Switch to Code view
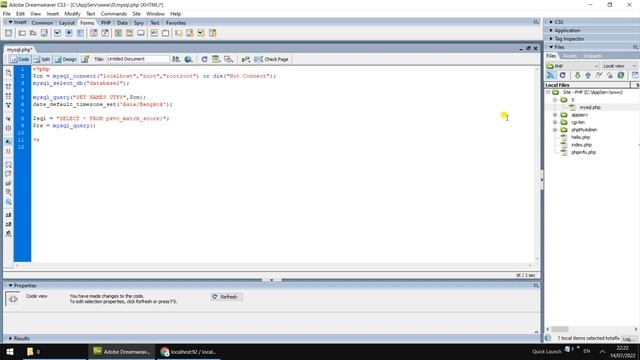640x360 pixels. [20, 59]
